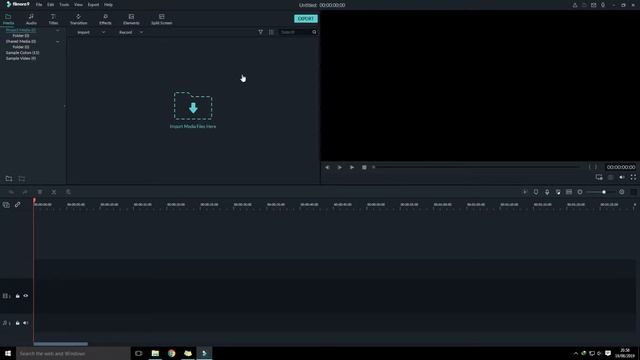Open the Elements tab
Viewport: 640px width, 360px height.
click(131, 19)
